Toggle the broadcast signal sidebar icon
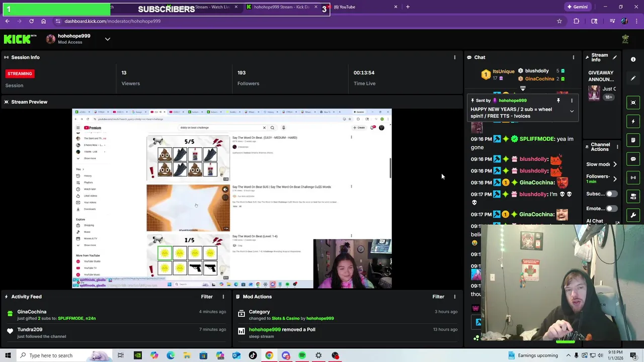 (x=633, y=177)
